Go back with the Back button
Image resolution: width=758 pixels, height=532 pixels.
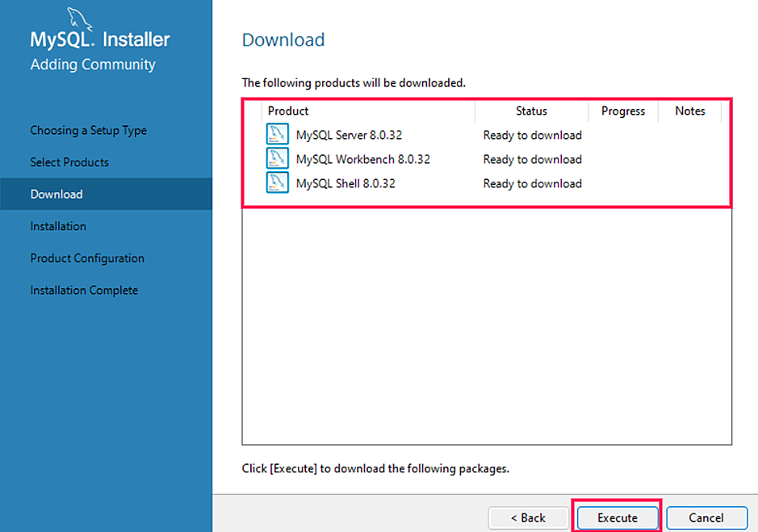(529, 517)
